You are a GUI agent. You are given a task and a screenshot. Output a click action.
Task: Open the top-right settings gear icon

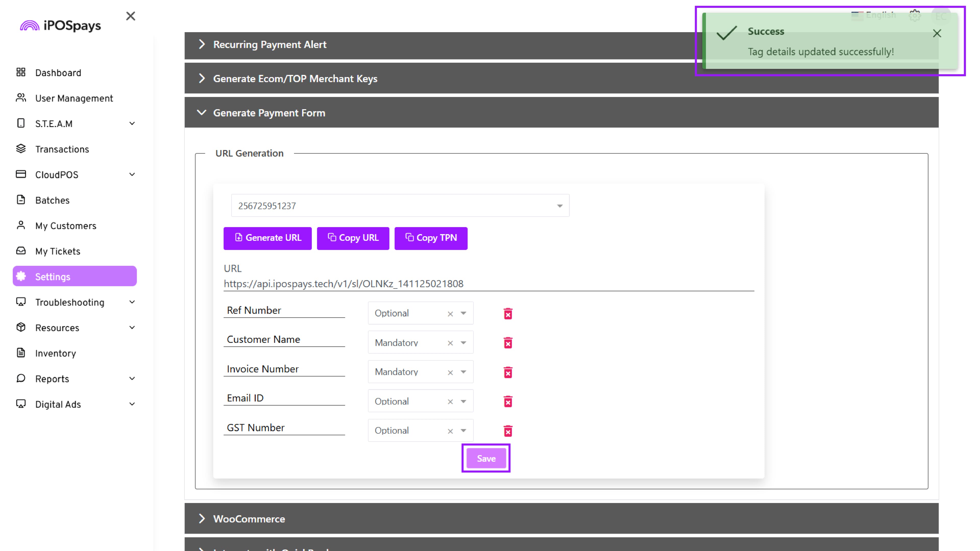[915, 16]
